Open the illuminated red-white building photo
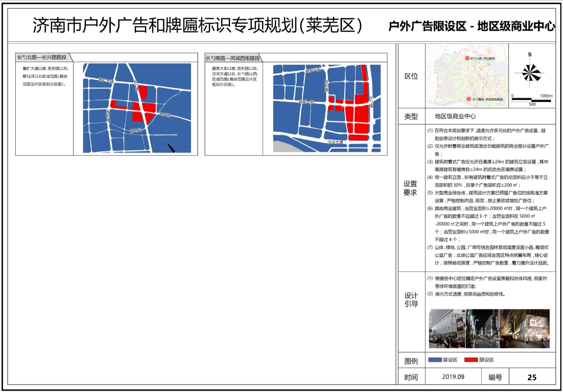Image resolution: width=563 pixels, height=392 pixels. coord(524,328)
